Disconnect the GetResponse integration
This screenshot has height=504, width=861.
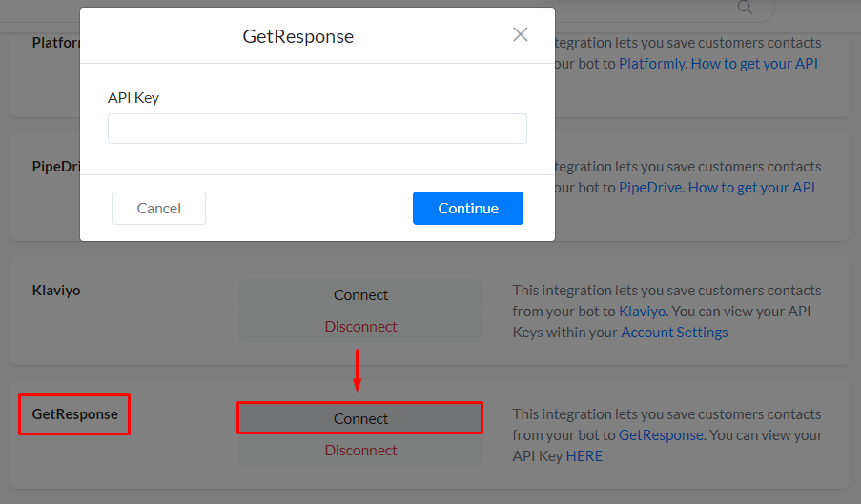click(x=360, y=450)
